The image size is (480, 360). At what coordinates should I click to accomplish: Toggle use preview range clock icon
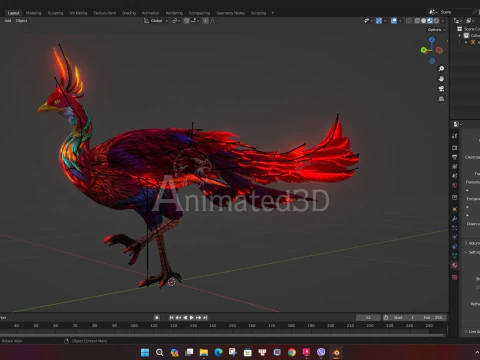(386, 317)
